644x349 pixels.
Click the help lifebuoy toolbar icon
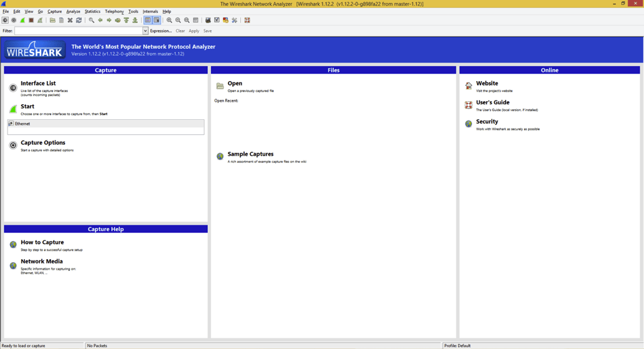point(247,20)
